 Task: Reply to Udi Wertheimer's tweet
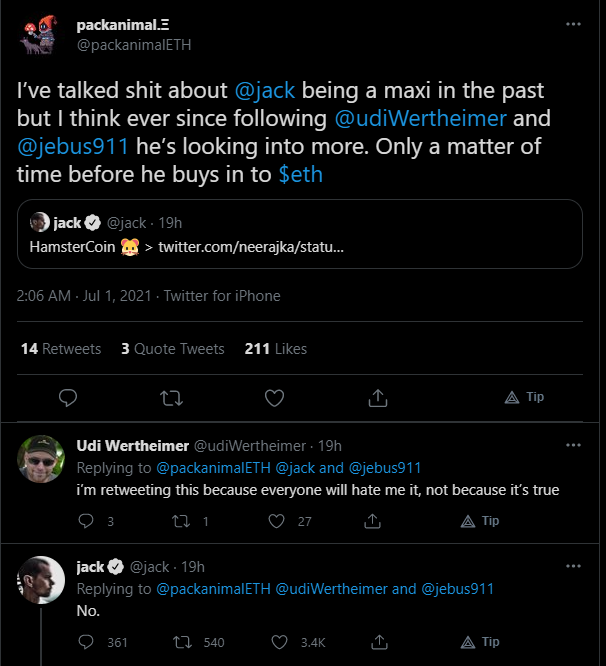[x=86, y=521]
